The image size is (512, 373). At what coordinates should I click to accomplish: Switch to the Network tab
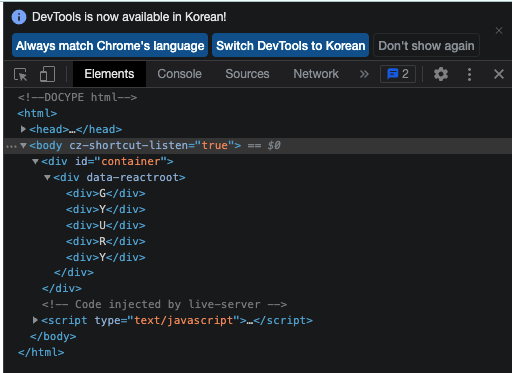(316, 74)
